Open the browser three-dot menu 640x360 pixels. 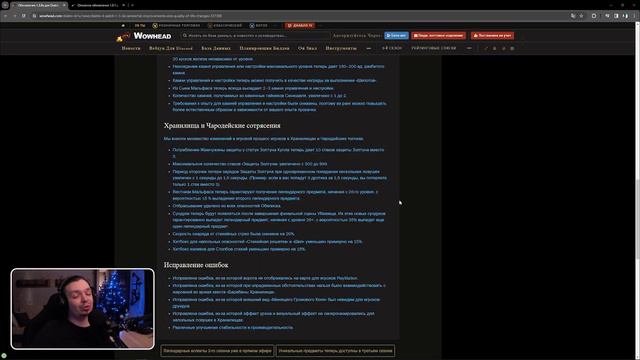[x=634, y=16]
